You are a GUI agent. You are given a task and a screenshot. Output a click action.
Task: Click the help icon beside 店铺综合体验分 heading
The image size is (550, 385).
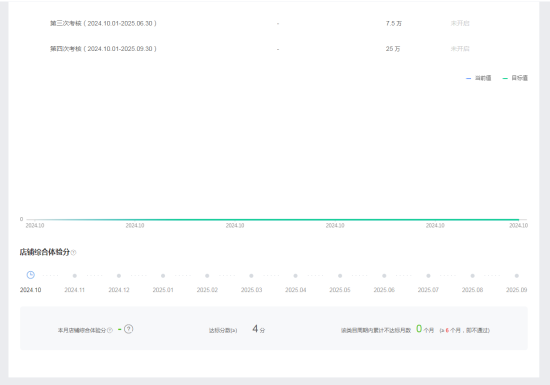(x=73, y=252)
